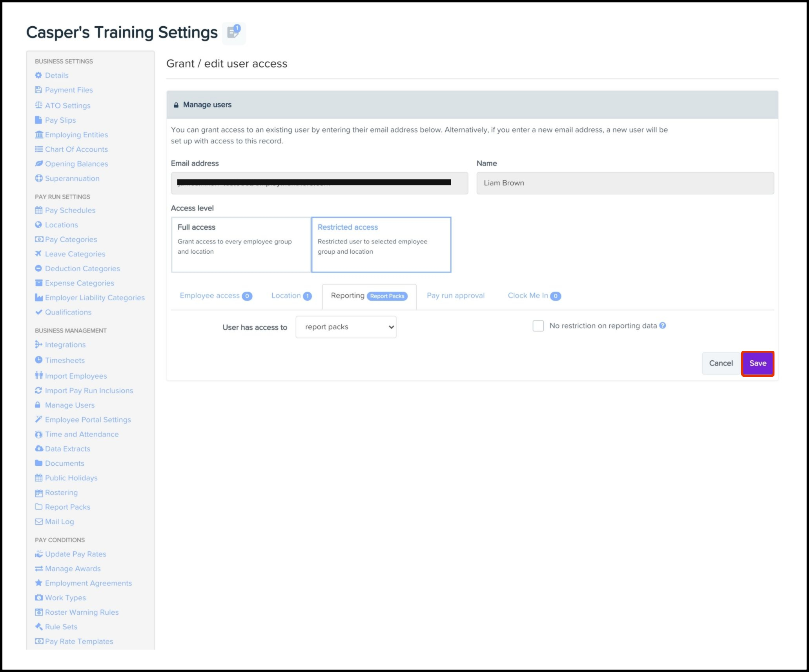This screenshot has width=809, height=672.
Task: Click the help question mark icon
Action: pyautogui.click(x=663, y=325)
